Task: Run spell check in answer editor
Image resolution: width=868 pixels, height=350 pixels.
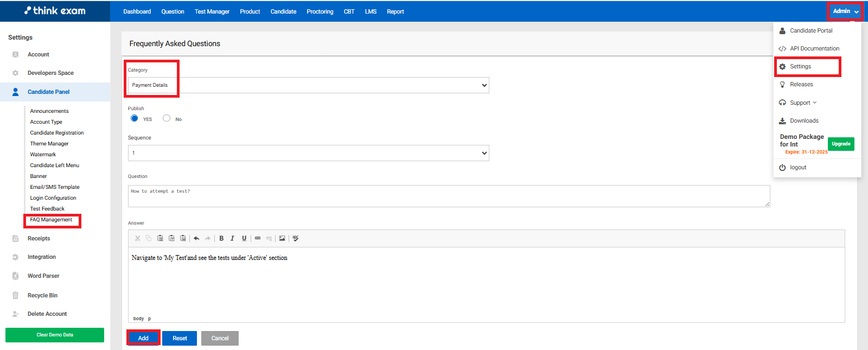Action: click(x=296, y=238)
